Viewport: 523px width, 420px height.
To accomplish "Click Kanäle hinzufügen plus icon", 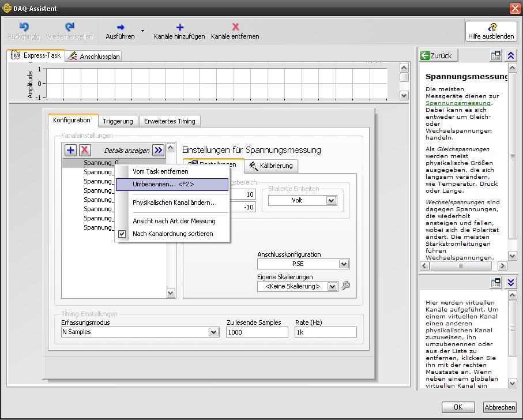I will [179, 27].
